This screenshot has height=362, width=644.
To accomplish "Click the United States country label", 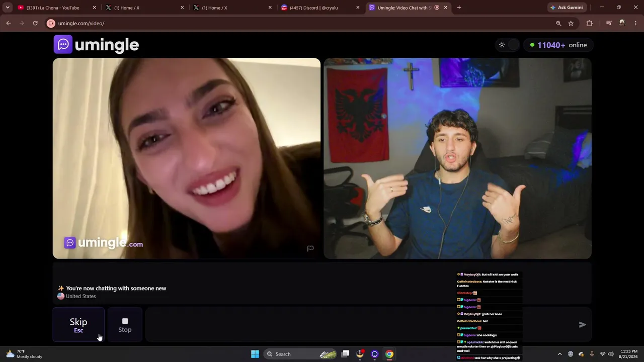I will [80, 296].
